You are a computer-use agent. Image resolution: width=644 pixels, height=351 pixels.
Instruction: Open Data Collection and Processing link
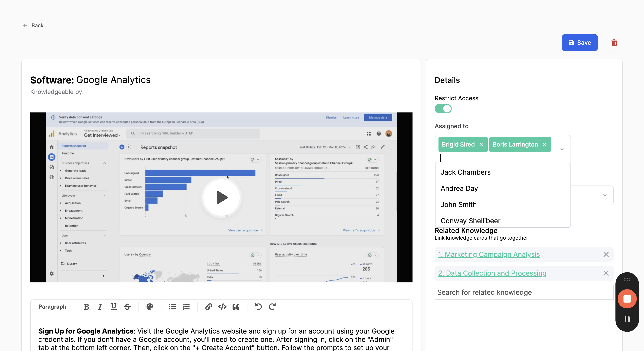[x=492, y=273]
